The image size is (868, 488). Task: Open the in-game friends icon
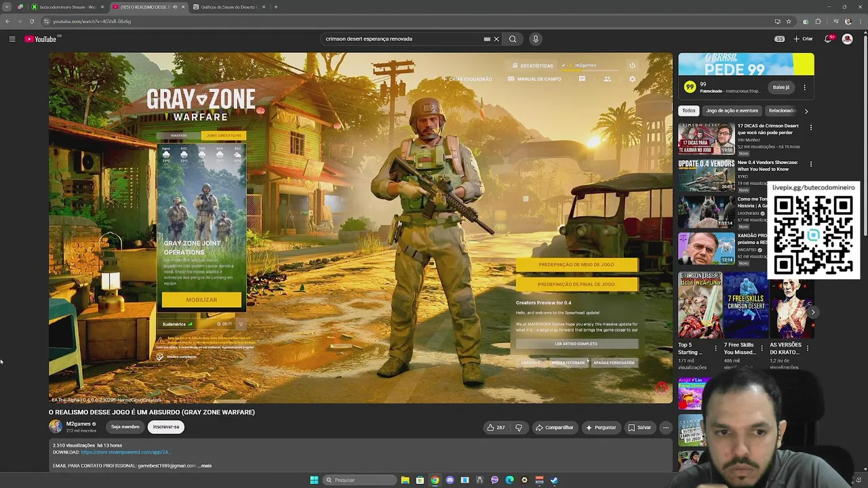pos(607,79)
